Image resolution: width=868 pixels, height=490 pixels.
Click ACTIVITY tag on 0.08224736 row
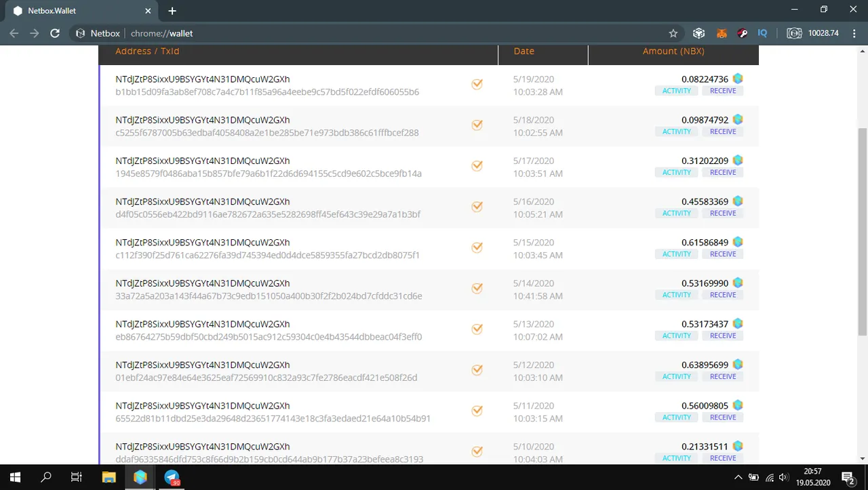pyautogui.click(x=677, y=91)
